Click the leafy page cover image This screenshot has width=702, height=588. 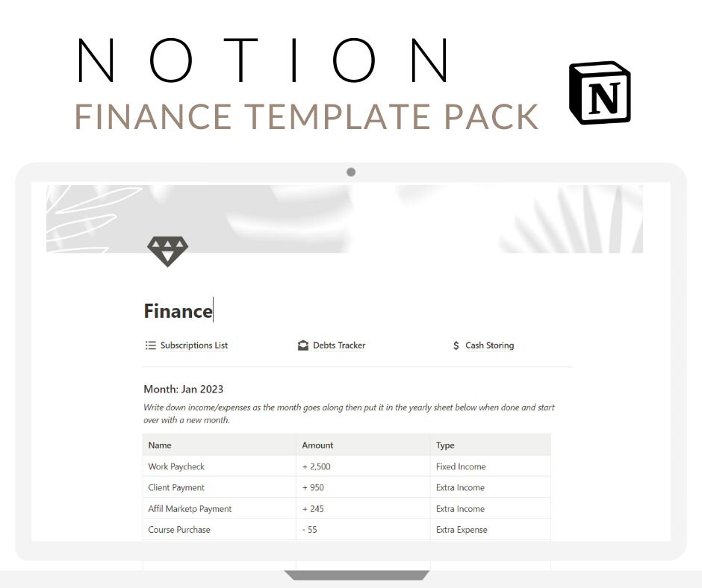tap(344, 219)
